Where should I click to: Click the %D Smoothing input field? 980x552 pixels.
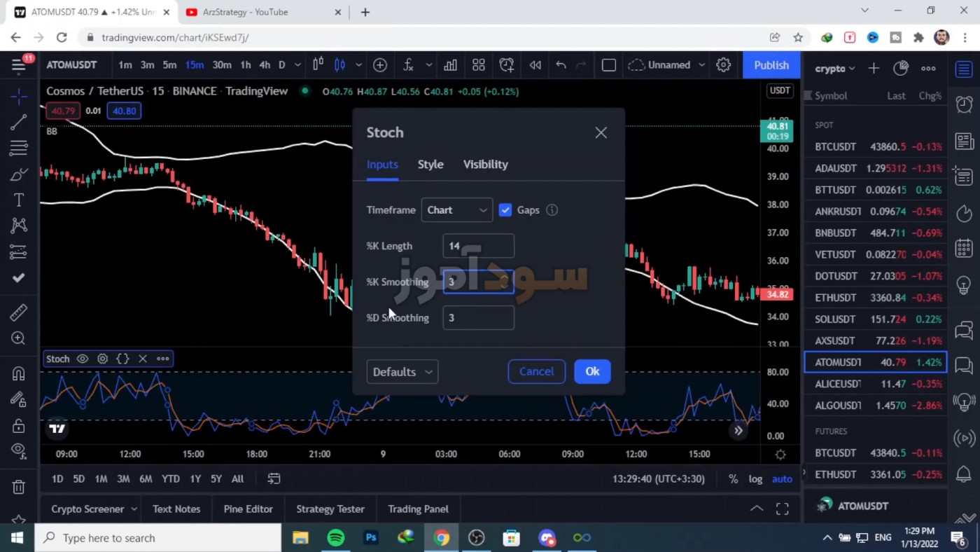(479, 318)
